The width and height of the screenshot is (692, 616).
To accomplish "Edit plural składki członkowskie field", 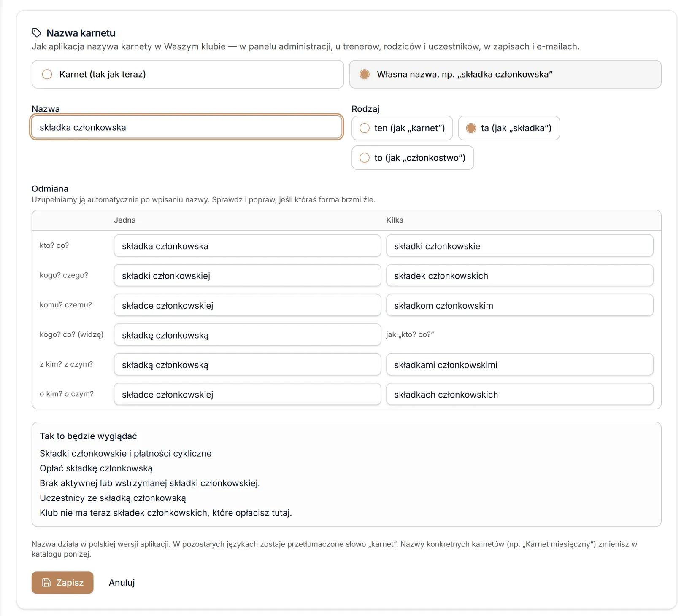I will [x=520, y=246].
